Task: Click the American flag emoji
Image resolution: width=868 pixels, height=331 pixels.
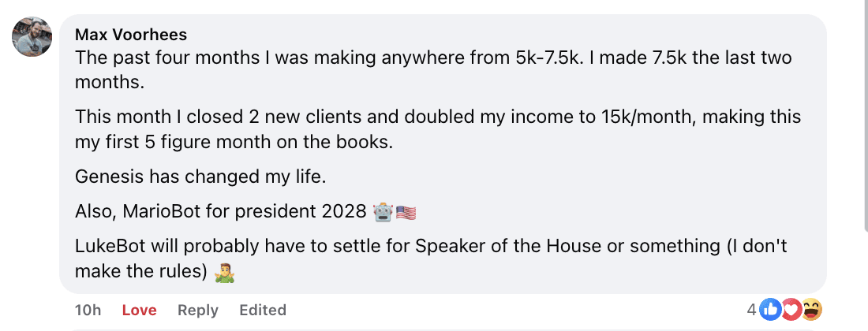Action: tap(405, 212)
